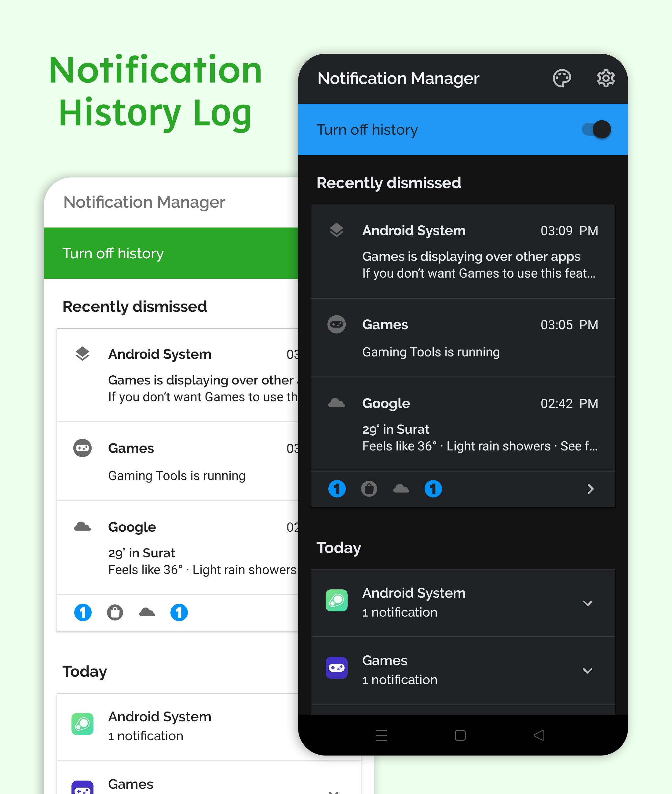Tap Today heading in dark phone
The height and width of the screenshot is (794, 672).
[339, 548]
